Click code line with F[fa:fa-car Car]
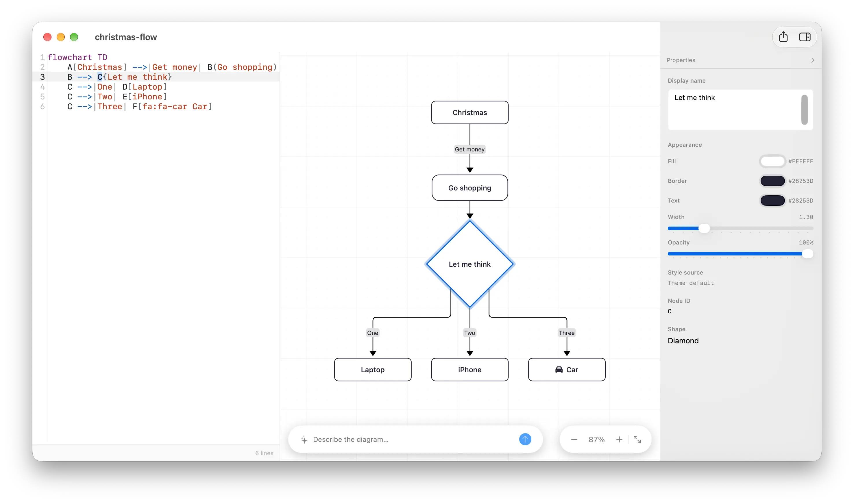The image size is (854, 504). pos(140,106)
